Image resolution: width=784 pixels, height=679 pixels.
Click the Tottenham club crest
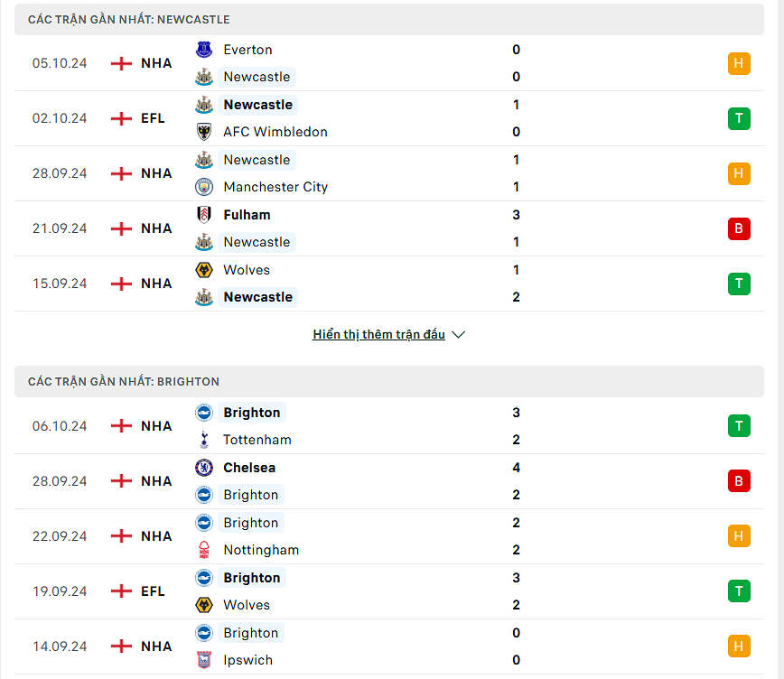pos(204,440)
